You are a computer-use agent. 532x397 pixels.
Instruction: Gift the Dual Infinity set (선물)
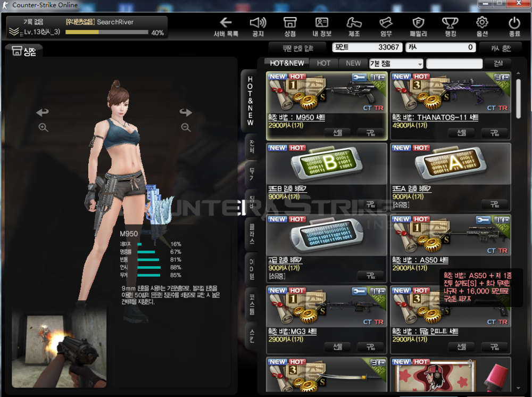coord(461,347)
